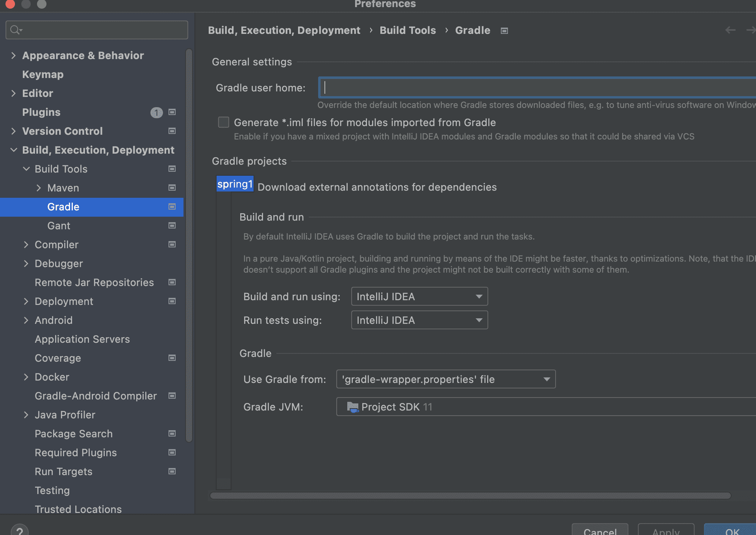Screen dimensions: 756x535
Task: Select spring1 in Gradle projects list
Action: click(235, 184)
